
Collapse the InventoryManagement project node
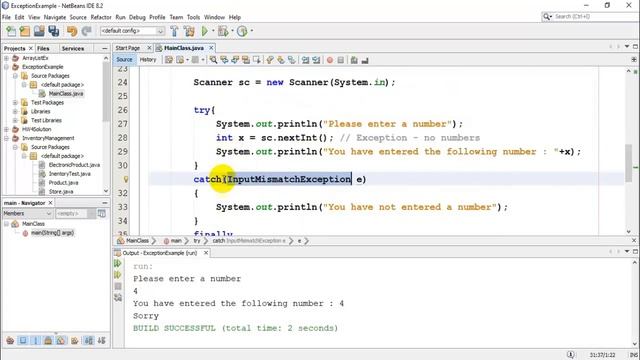click(x=6, y=138)
